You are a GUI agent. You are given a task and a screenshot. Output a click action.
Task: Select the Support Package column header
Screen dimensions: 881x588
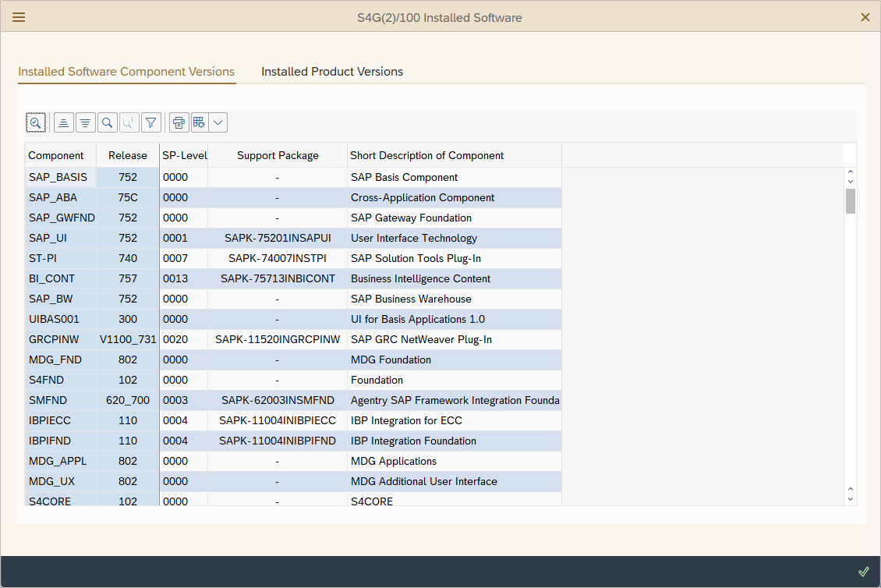[x=278, y=156]
